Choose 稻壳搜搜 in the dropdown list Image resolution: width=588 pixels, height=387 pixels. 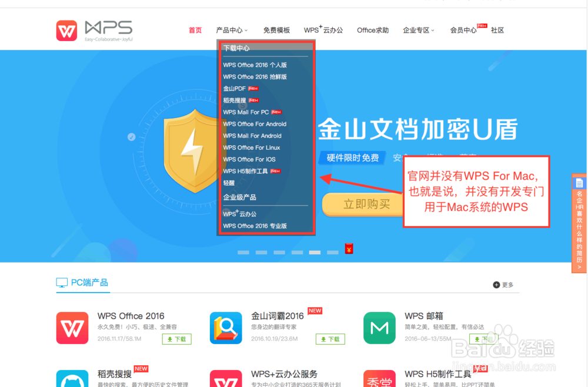[x=235, y=100]
